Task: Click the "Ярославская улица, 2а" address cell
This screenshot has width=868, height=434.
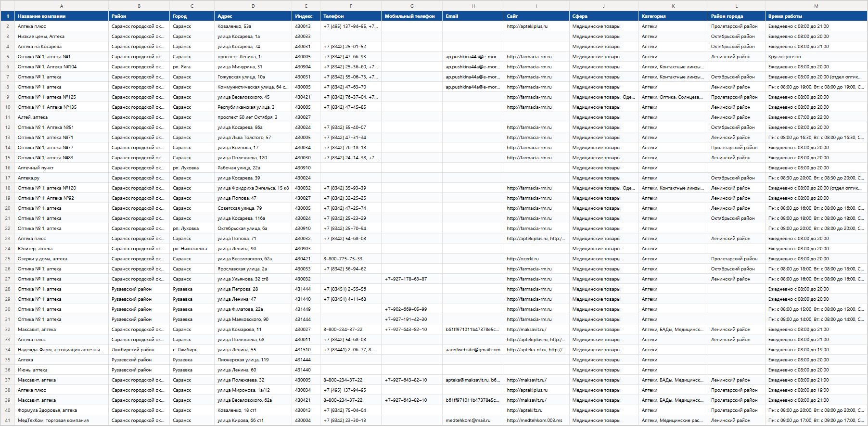Action: [253, 268]
